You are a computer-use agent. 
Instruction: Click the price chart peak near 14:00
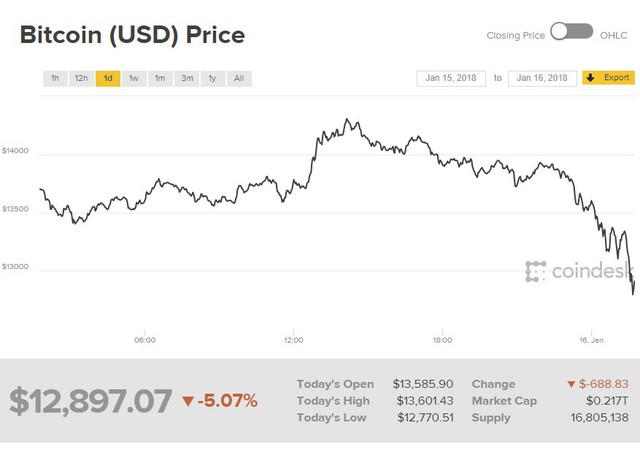(346, 120)
